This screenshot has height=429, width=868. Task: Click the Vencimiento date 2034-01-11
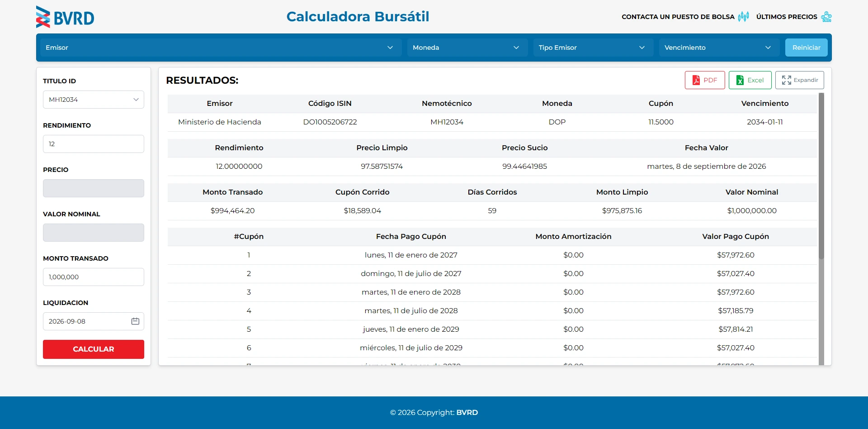tap(765, 122)
